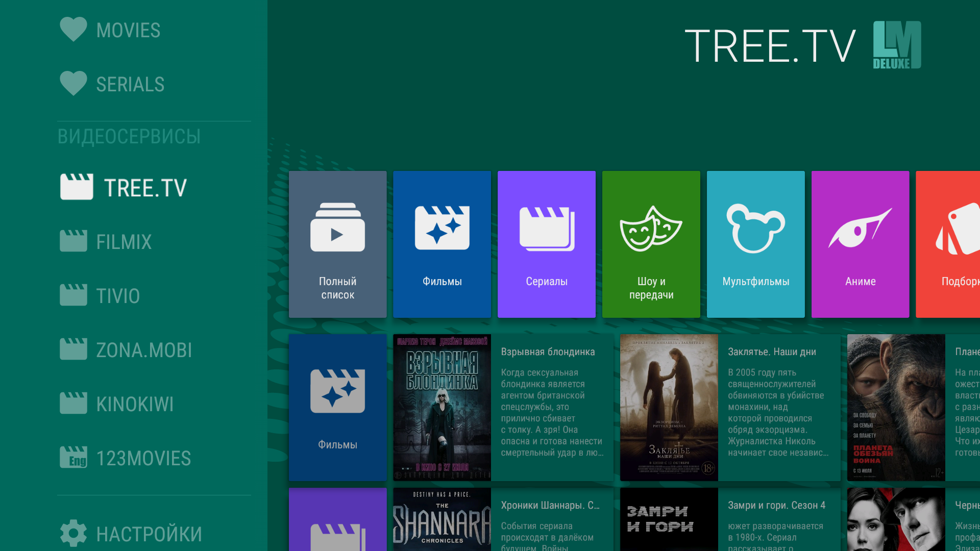Open the Аниме eye tile
This screenshot has height=551, width=980.
coord(860,244)
